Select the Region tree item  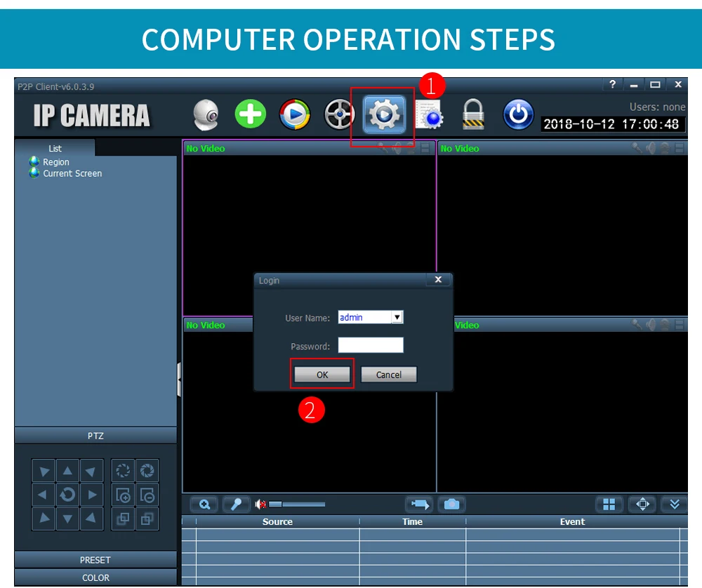coord(56,162)
